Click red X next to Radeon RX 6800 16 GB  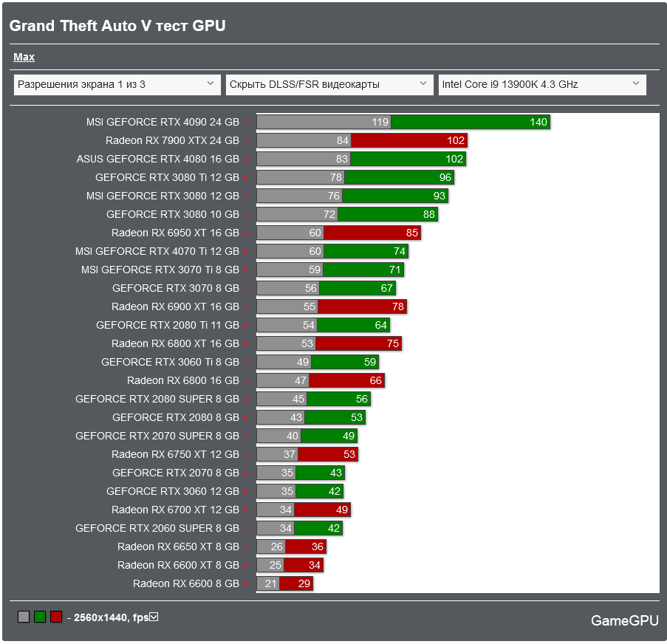(x=246, y=380)
